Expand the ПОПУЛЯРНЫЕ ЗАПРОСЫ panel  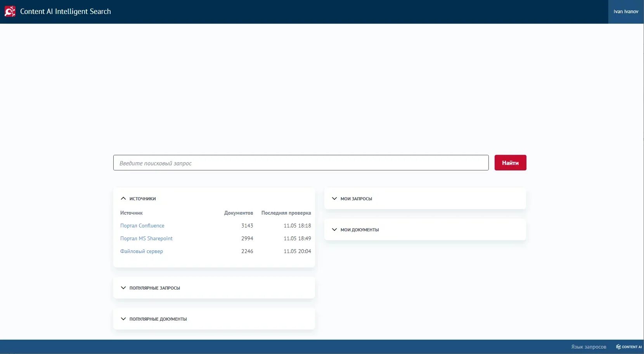214,288
